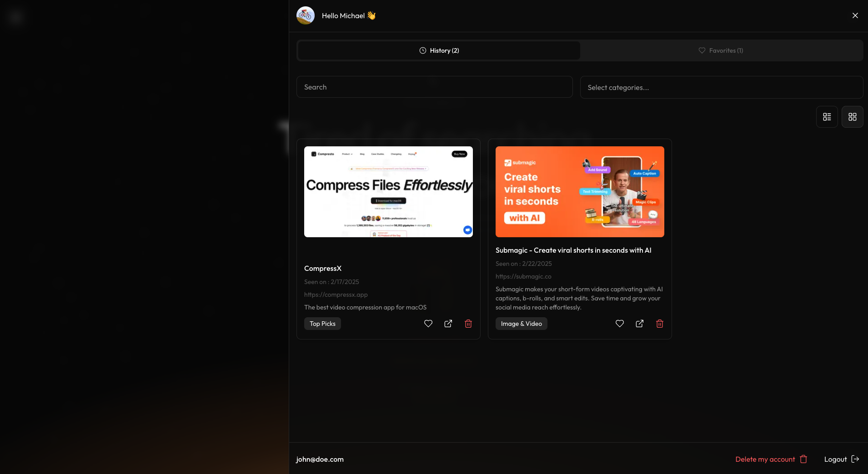Viewport: 868px width, 474px height.
Task: Switch to grid view layout
Action: pos(853,117)
